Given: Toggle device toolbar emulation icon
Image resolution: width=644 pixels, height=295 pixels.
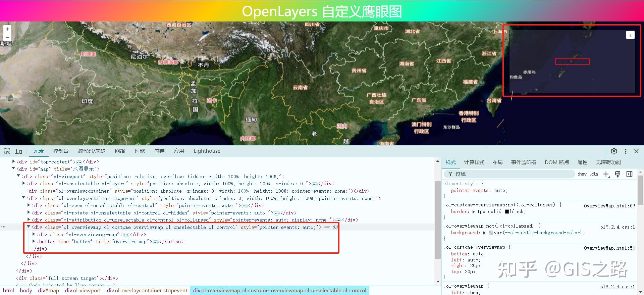Looking at the screenshot, I should tap(19, 151).
